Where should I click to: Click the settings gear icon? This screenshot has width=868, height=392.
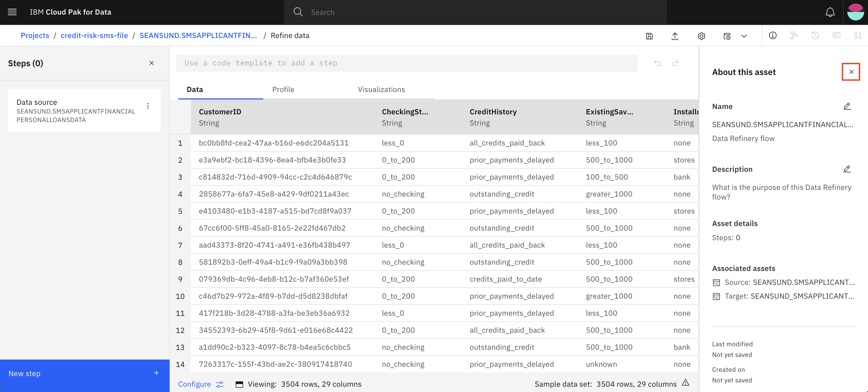coord(701,35)
